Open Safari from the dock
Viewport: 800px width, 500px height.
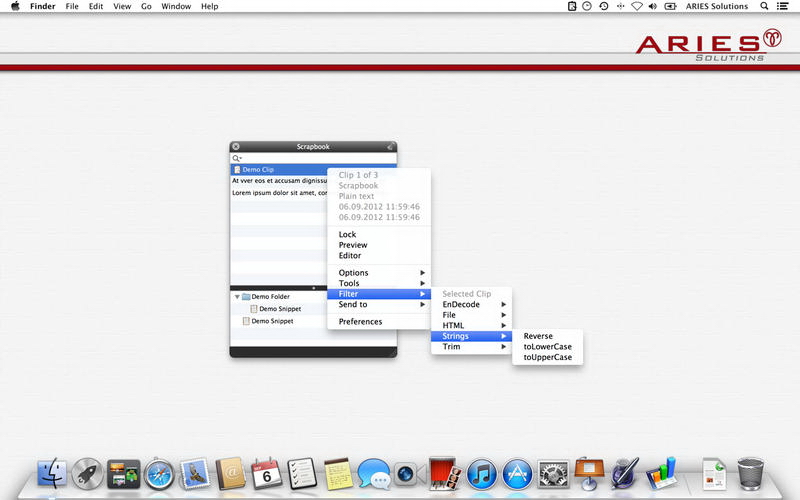coord(159,472)
